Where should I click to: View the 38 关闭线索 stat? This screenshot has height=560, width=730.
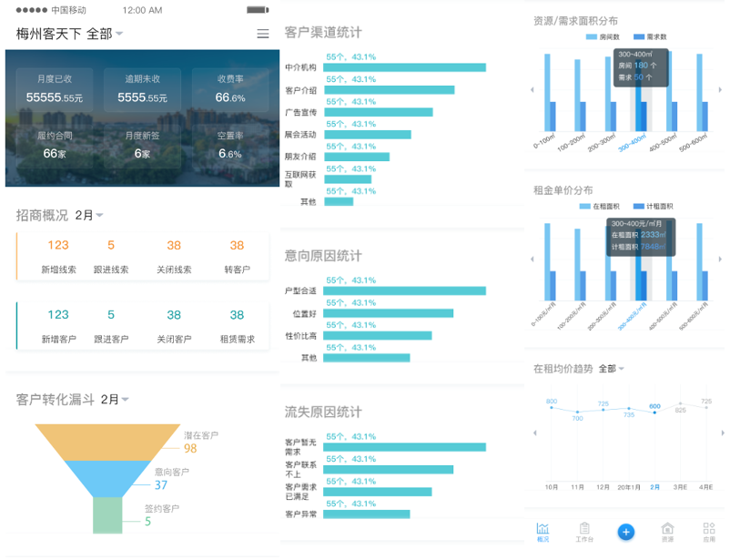coord(174,257)
